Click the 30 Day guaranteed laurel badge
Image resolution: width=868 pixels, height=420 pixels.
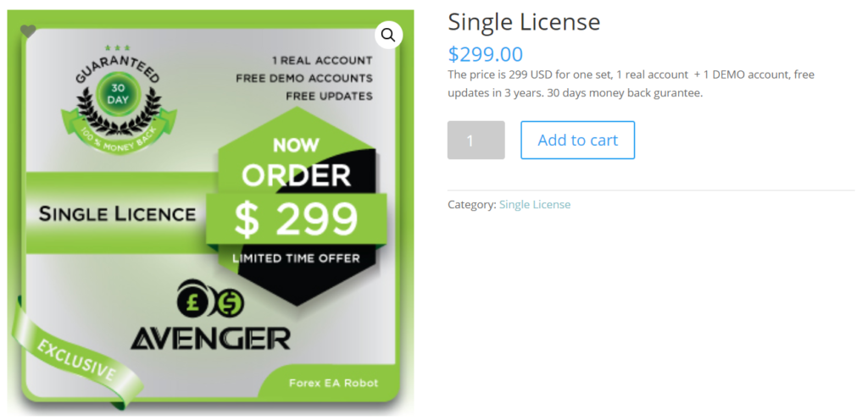[x=119, y=99]
